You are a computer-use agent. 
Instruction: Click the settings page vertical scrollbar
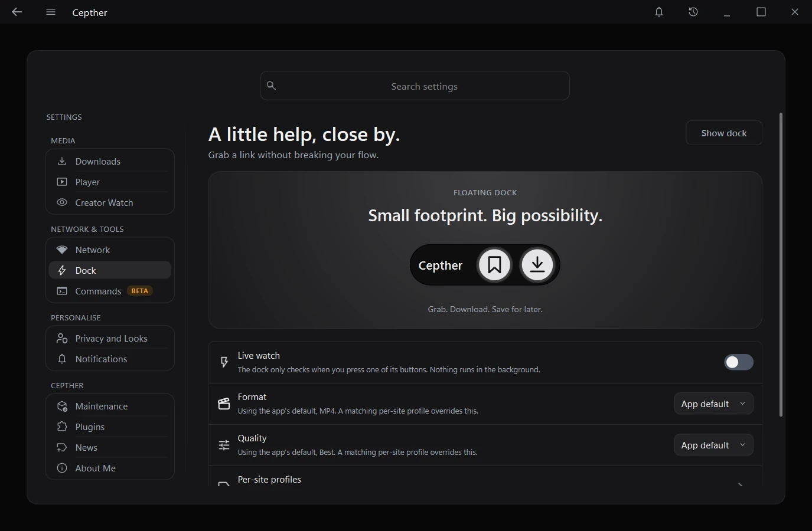coord(781,264)
